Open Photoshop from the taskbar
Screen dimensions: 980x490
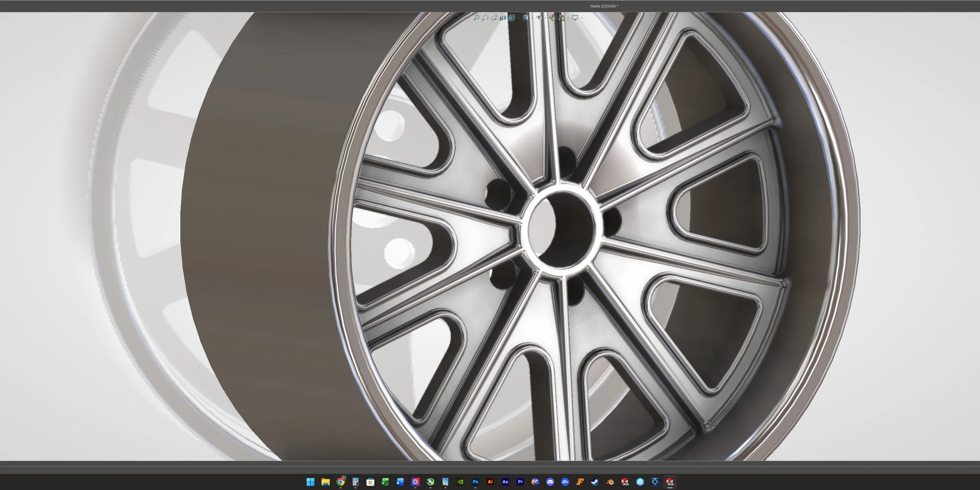(x=475, y=482)
